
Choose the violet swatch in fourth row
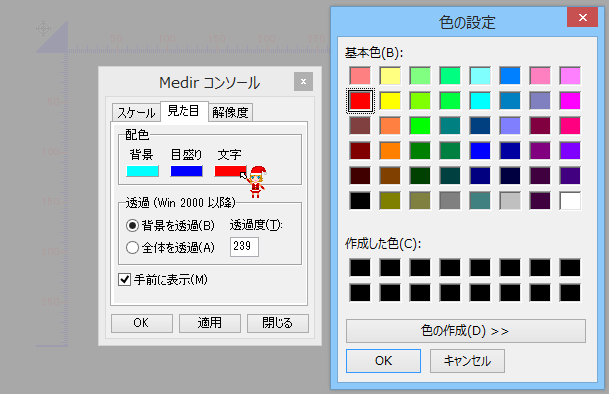(570, 151)
